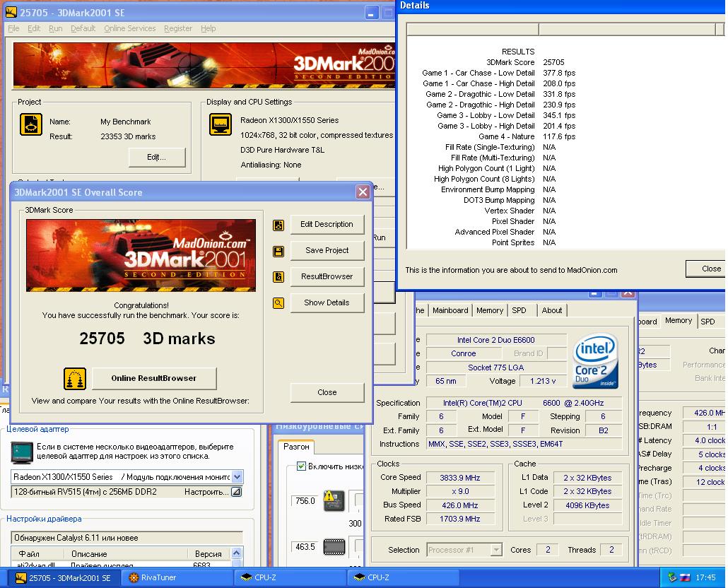
Task: Click the ResultBrowser button
Action: [327, 276]
